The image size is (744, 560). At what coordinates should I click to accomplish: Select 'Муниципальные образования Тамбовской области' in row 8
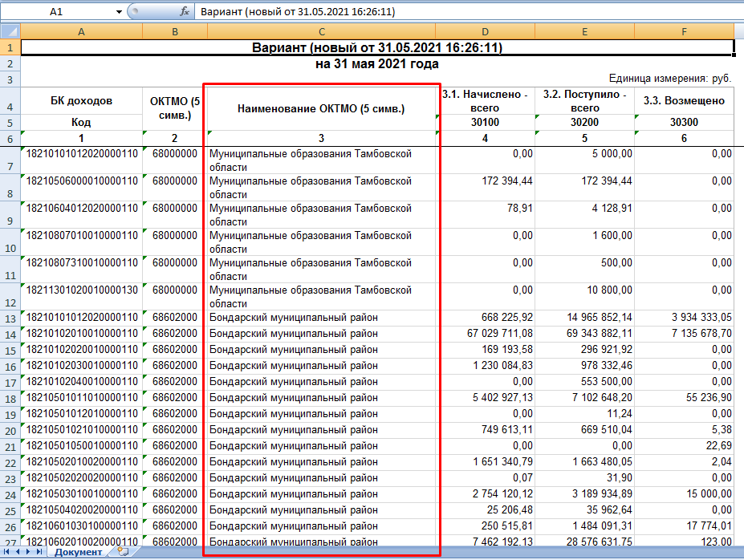321,187
